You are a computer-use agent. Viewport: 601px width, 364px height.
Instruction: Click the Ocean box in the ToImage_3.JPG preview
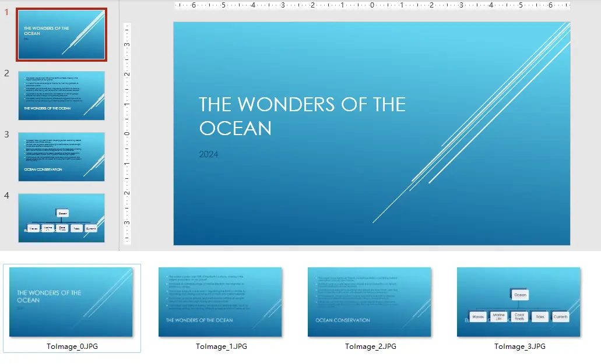coord(520,295)
